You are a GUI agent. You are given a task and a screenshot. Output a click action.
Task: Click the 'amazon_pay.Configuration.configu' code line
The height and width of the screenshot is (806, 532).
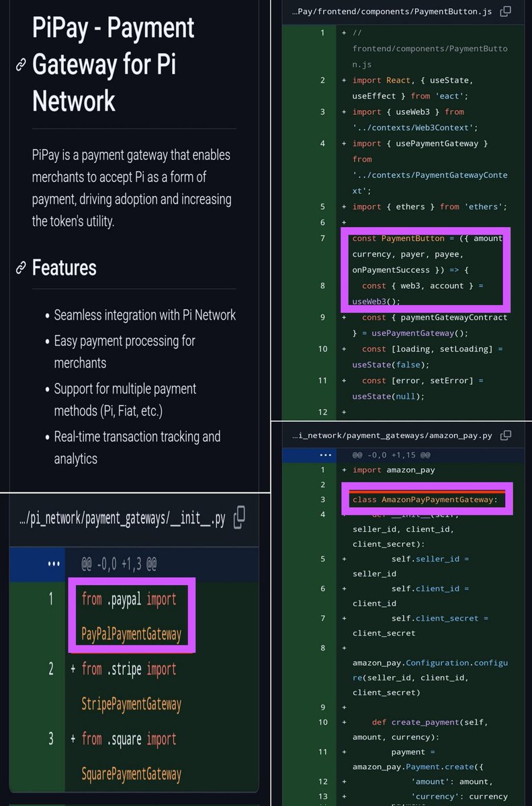click(x=430, y=662)
